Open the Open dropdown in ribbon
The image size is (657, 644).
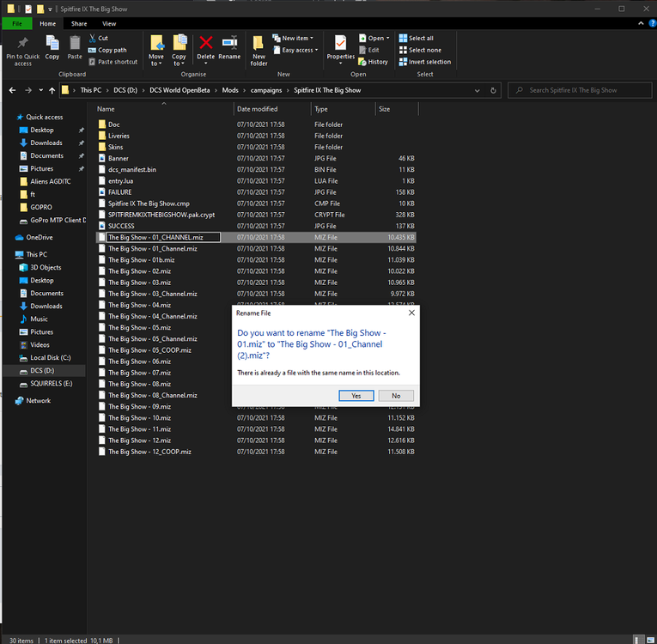point(374,38)
